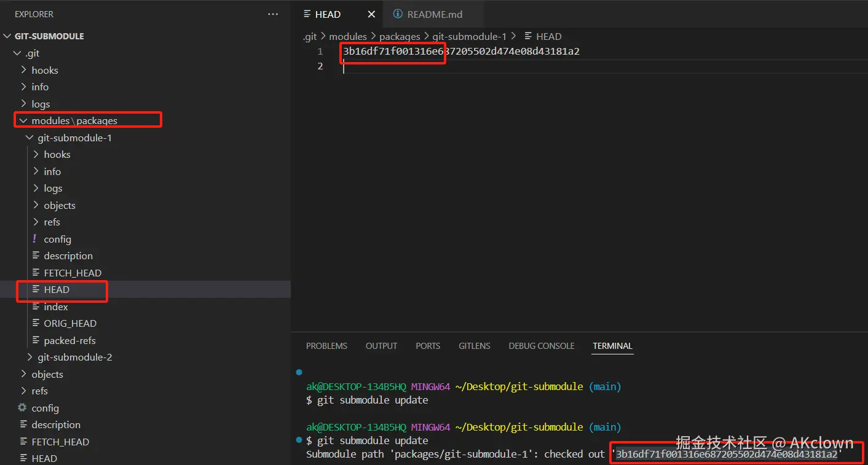Open the root-level description file
The width and height of the screenshot is (868, 465).
56,424
